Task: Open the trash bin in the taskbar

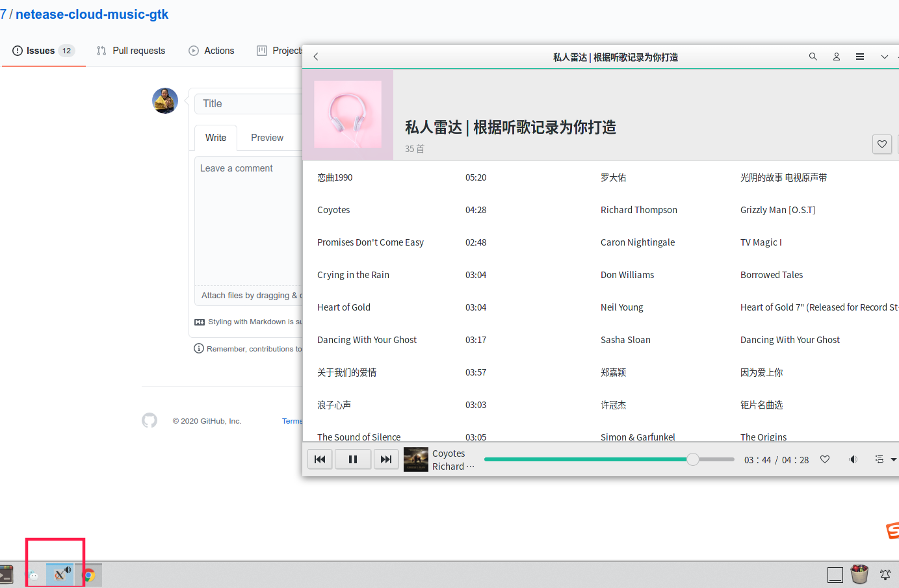Action: (x=859, y=574)
